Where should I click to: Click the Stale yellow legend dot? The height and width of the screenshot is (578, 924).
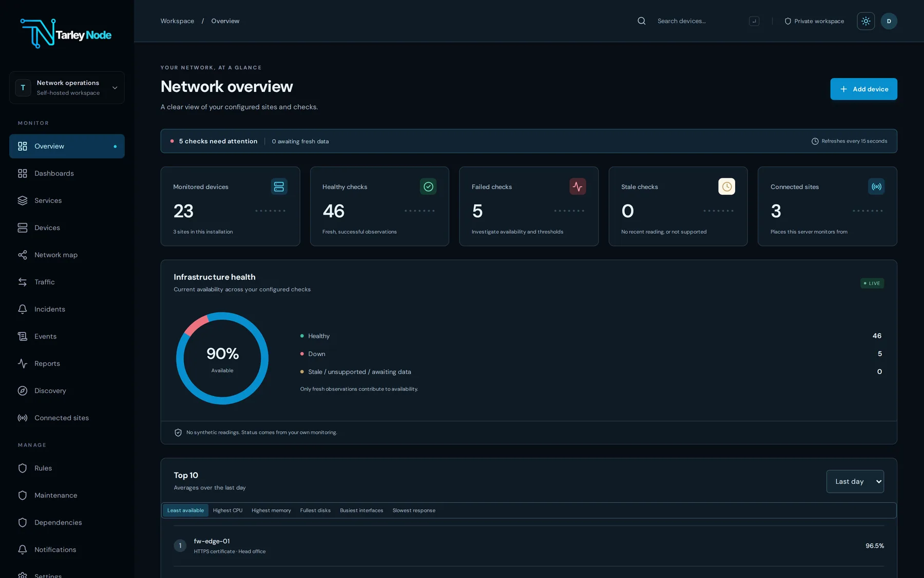302,372
